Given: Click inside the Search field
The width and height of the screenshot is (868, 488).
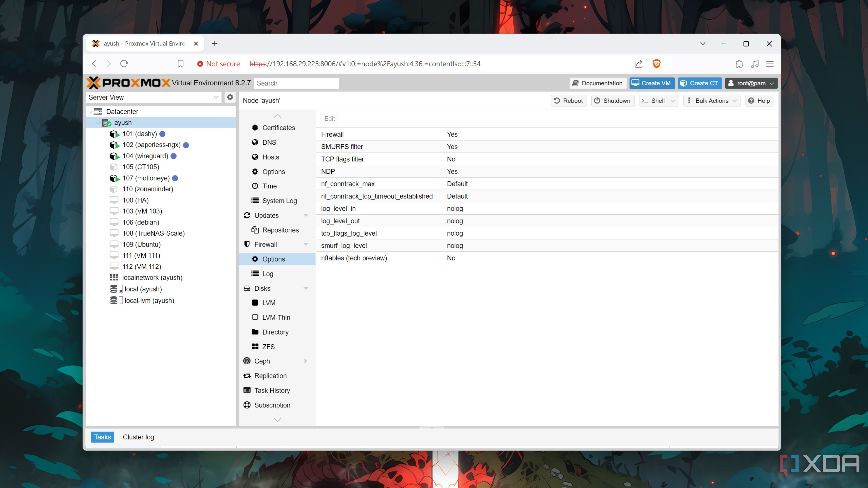Looking at the screenshot, I should 296,83.
